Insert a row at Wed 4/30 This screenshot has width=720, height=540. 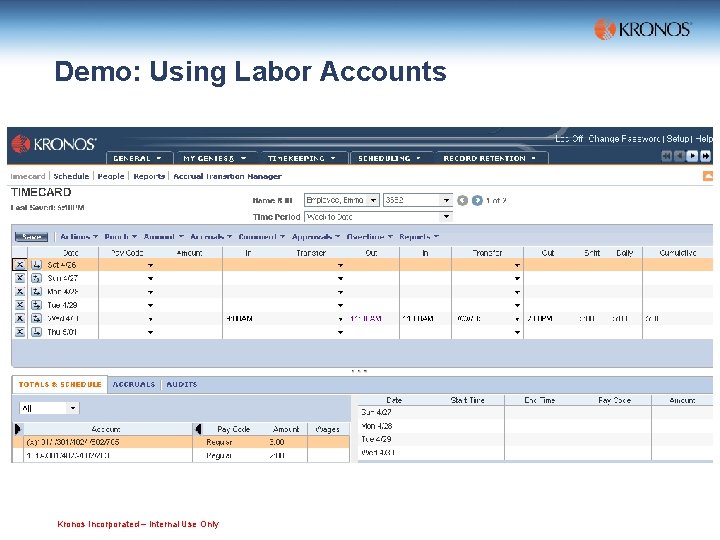click(36, 318)
